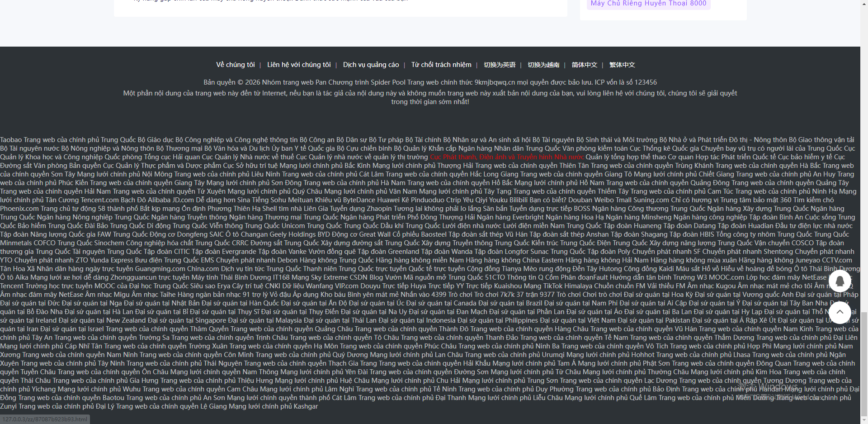Open Liên hệ với chúng tôi link
The image size is (868, 424).
[299, 65]
